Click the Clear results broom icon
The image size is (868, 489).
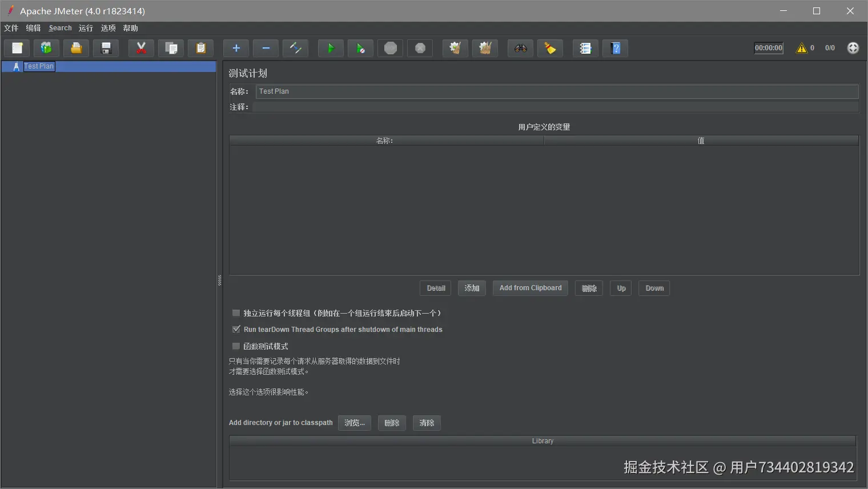click(456, 49)
